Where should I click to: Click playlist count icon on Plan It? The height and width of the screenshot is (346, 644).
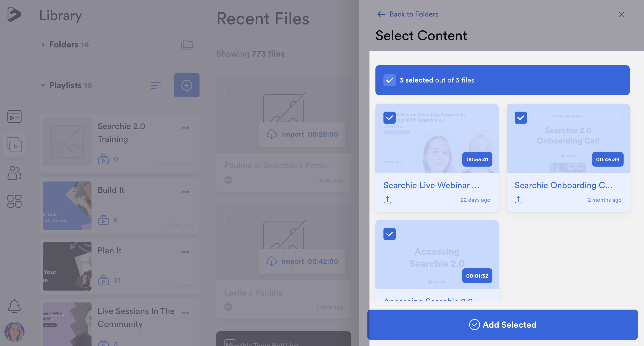click(x=103, y=280)
